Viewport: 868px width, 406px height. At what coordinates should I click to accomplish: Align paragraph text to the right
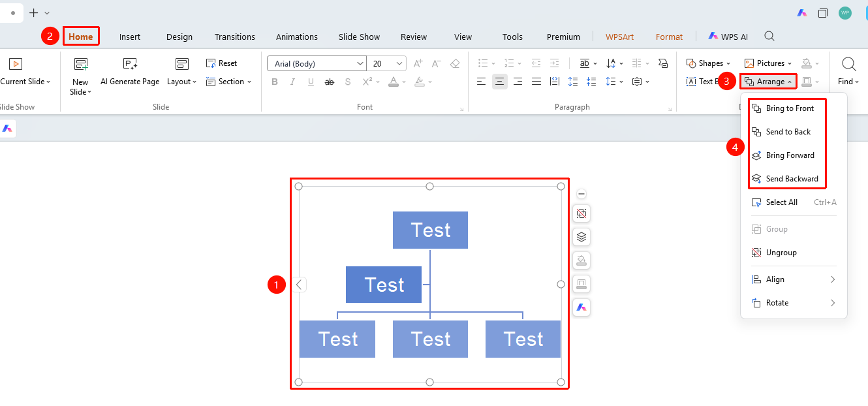click(x=518, y=82)
